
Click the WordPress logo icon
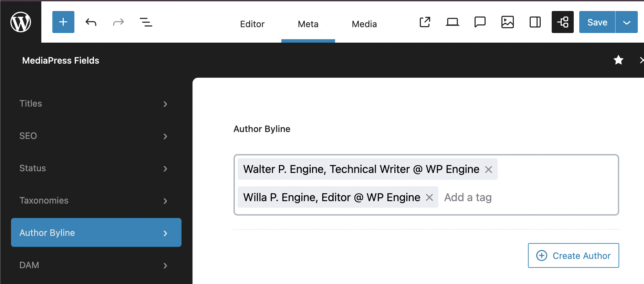coord(21,22)
